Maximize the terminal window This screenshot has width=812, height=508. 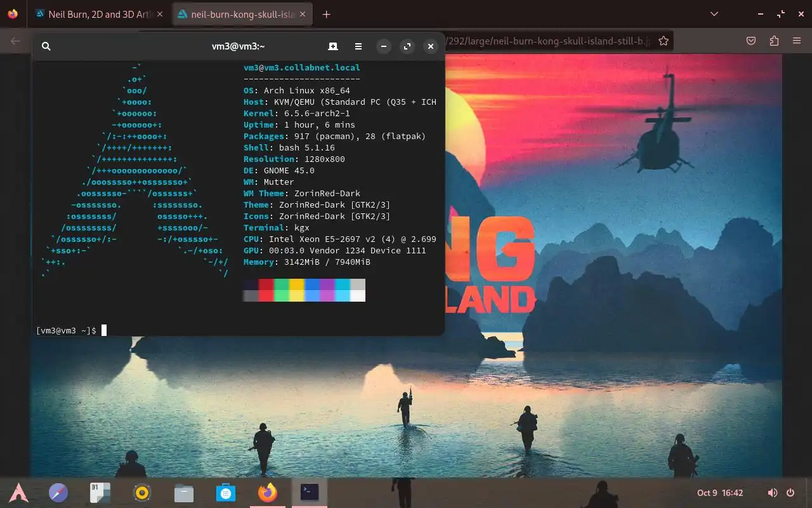point(407,46)
